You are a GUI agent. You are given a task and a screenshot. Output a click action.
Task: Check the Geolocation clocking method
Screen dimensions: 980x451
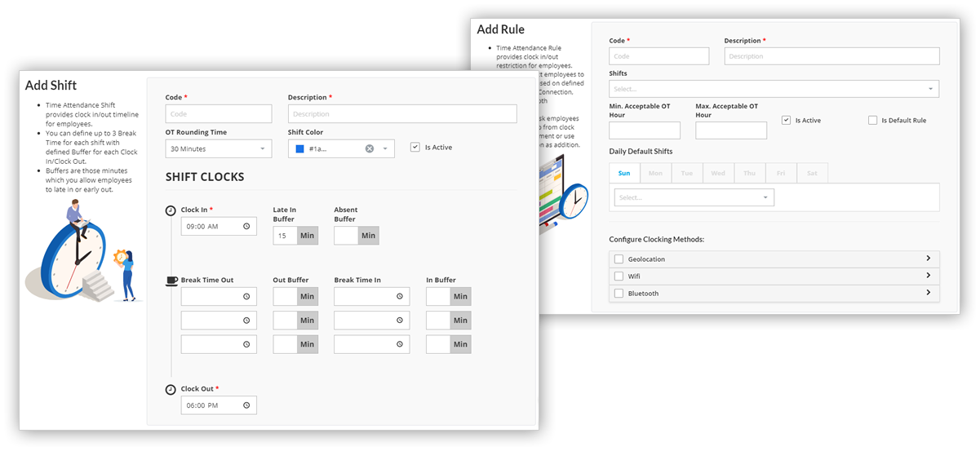[x=619, y=259]
